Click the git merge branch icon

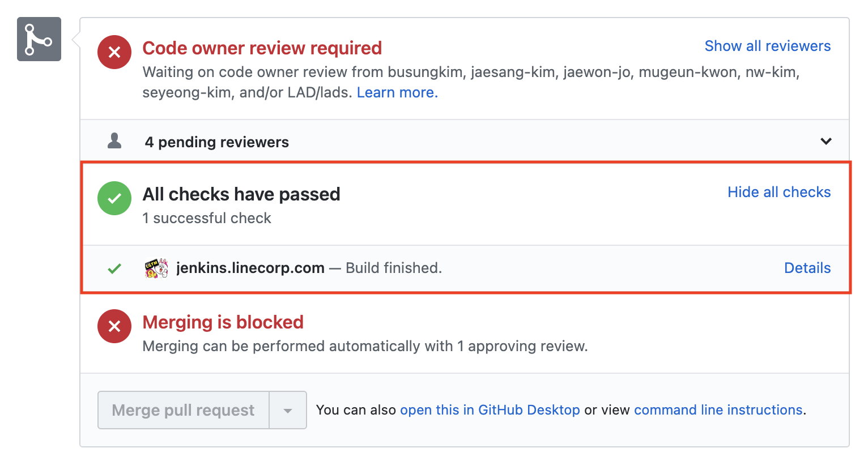click(x=39, y=39)
